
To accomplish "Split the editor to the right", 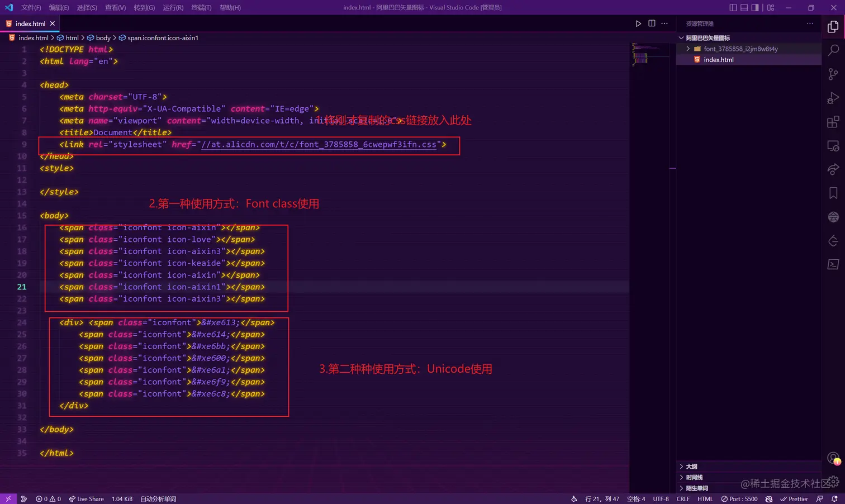I will [652, 23].
